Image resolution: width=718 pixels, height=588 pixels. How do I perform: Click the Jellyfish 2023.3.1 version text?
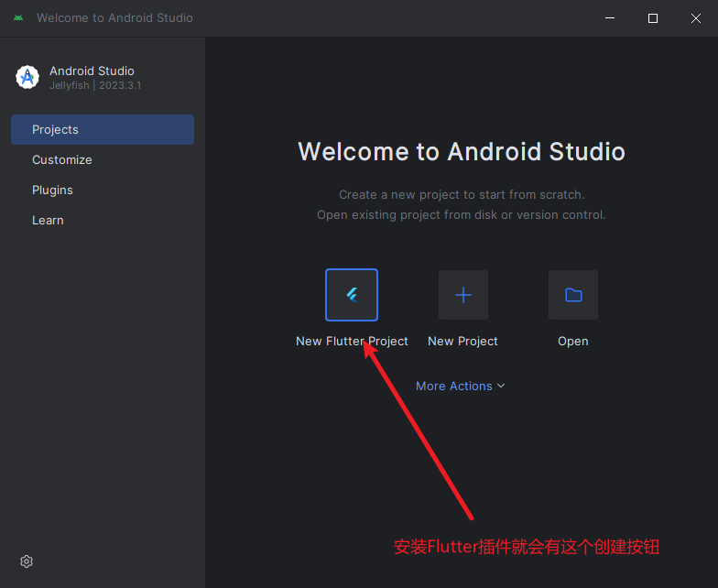[95, 86]
